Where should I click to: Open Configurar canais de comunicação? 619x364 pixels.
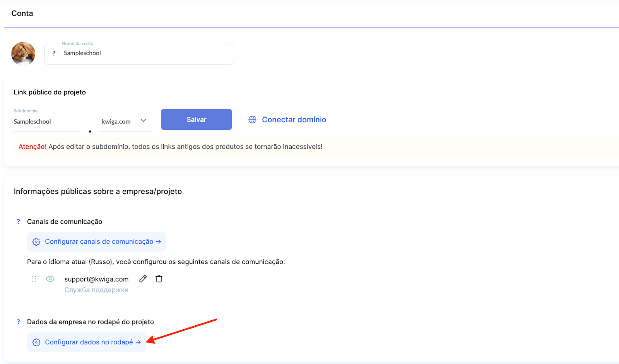pos(99,242)
